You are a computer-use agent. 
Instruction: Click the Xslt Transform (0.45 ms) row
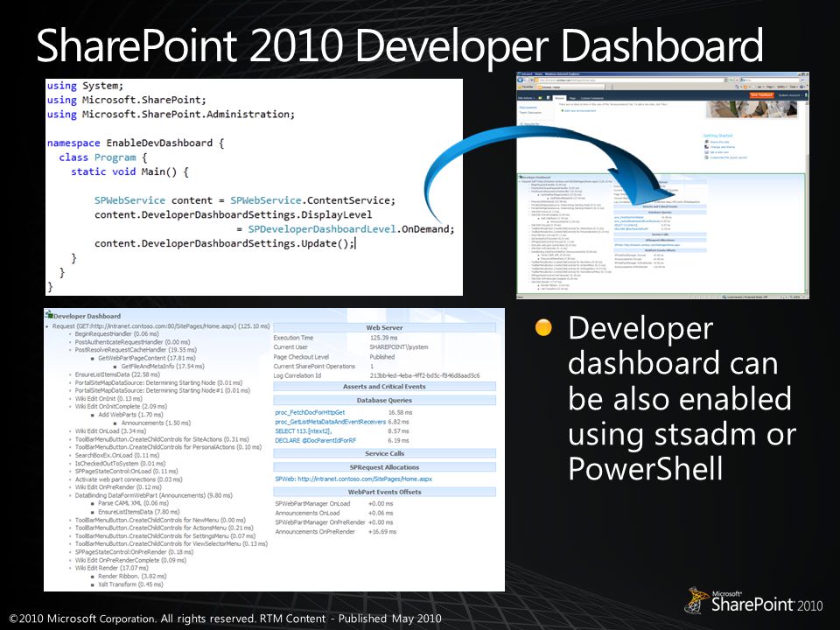(130, 584)
